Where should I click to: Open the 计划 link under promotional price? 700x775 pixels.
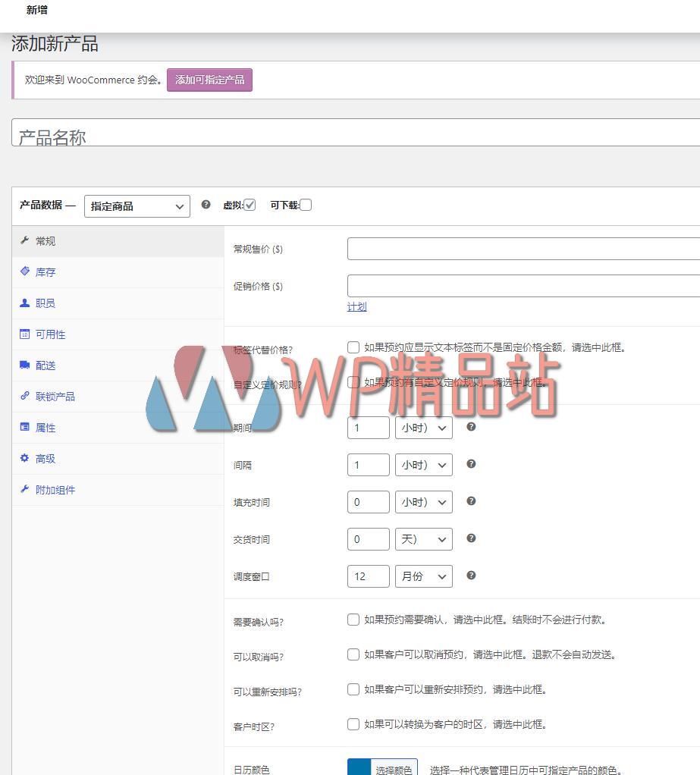coord(356,306)
